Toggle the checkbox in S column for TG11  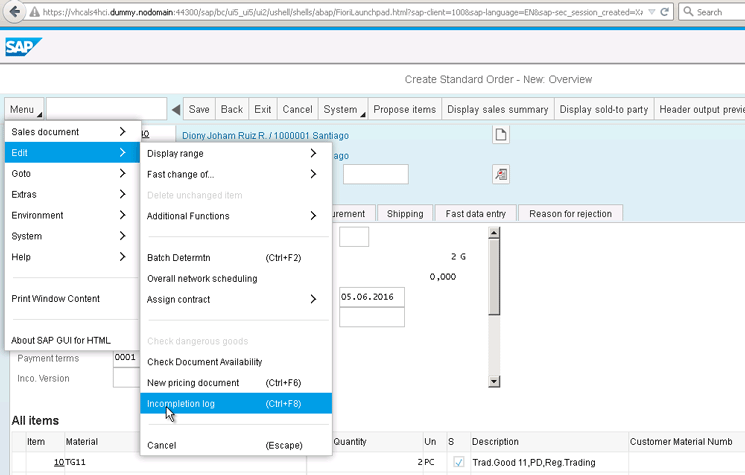pos(458,462)
